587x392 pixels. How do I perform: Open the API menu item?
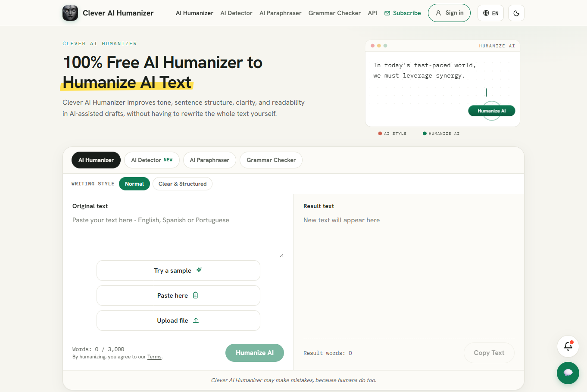tap(372, 13)
